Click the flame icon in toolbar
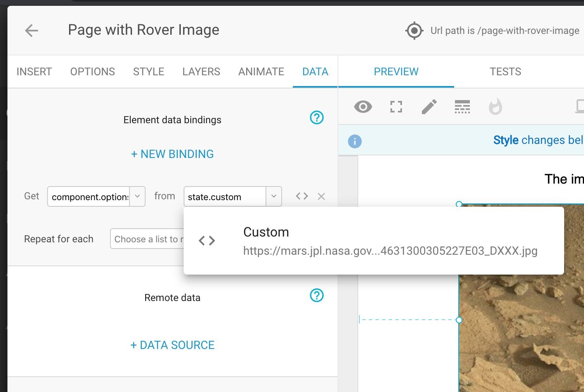Image resolution: width=584 pixels, height=392 pixels. click(495, 107)
